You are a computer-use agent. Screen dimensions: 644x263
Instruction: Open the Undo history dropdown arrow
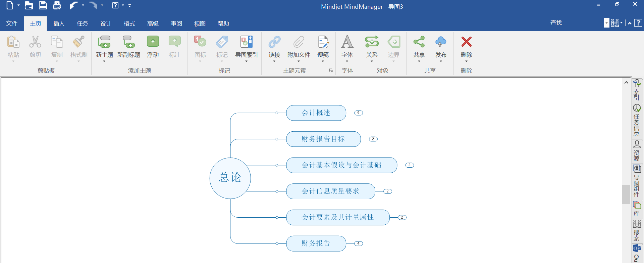coord(83,5)
